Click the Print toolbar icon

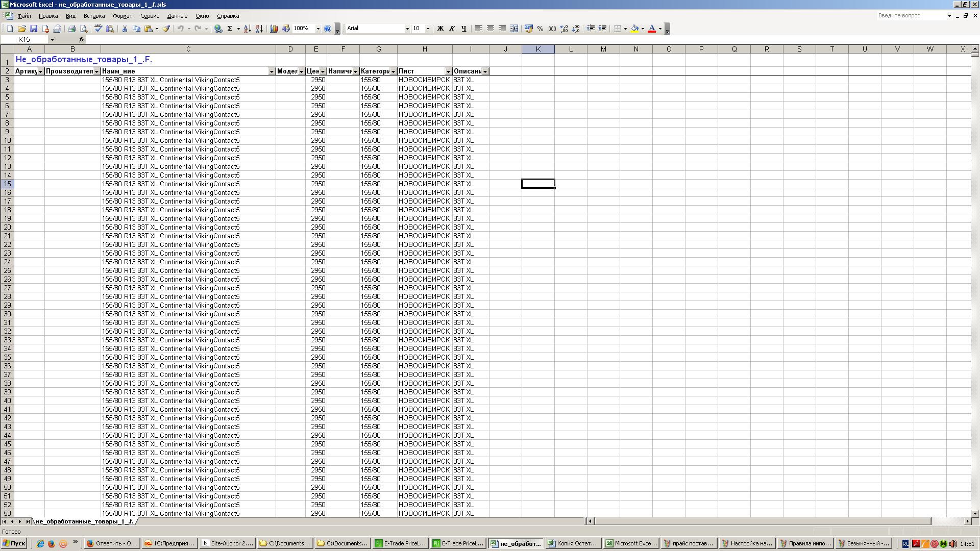[x=71, y=29]
